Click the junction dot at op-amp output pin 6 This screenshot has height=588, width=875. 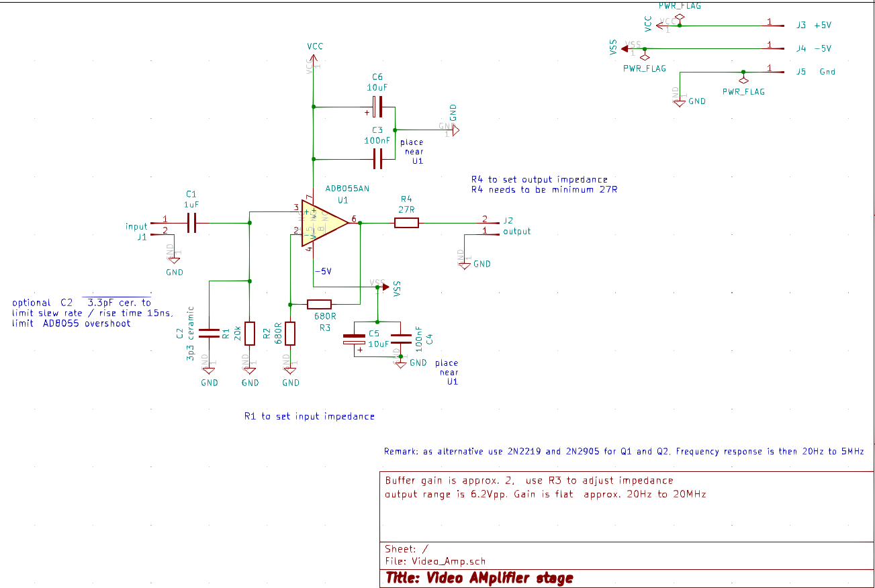(x=361, y=222)
